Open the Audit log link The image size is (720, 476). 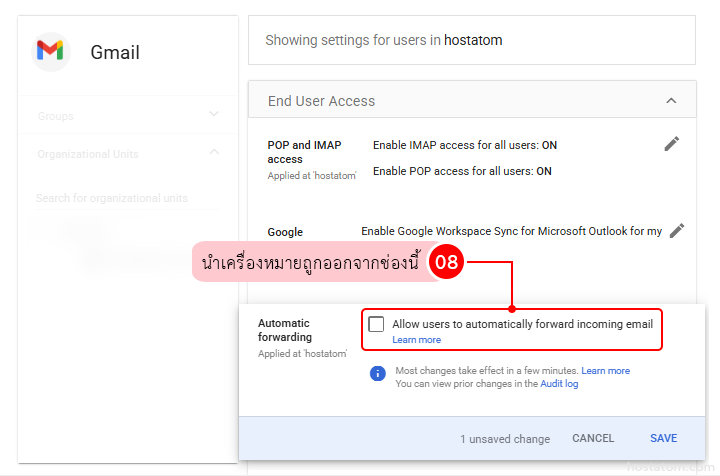(559, 384)
